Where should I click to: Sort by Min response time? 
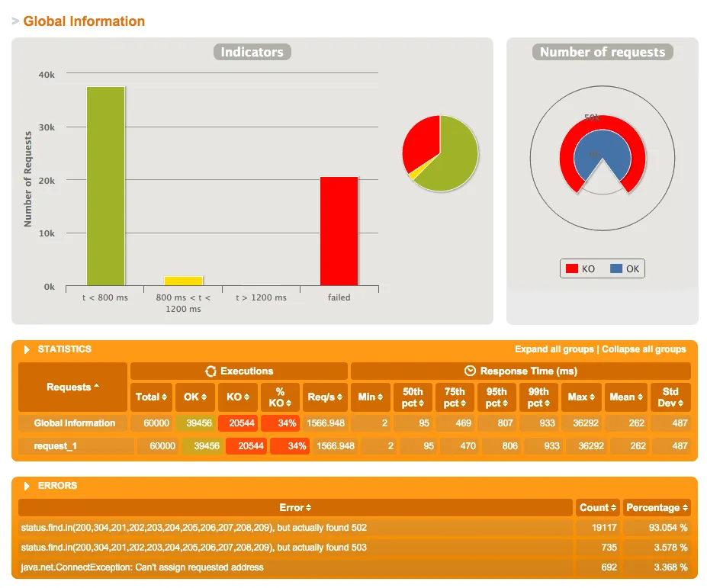(x=371, y=397)
